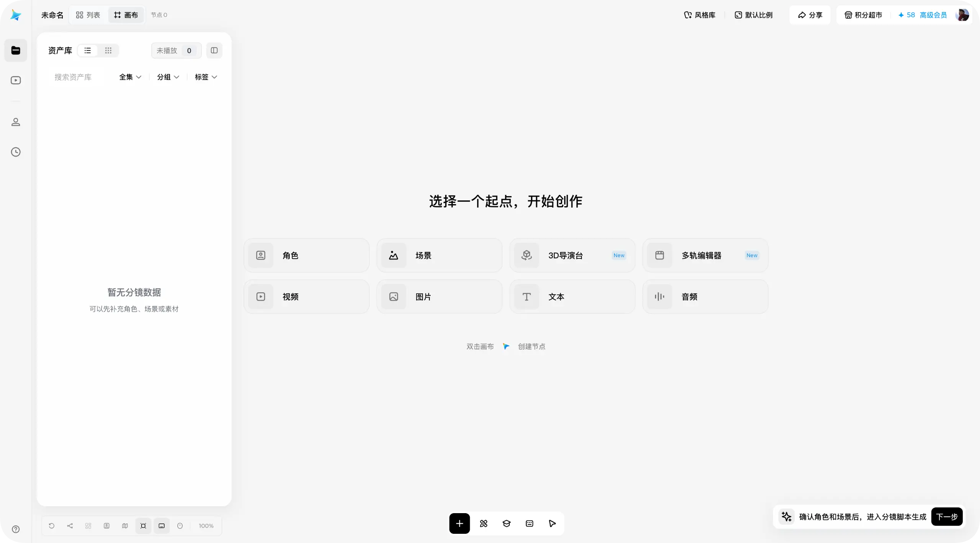Click the black plus add-node button
Image resolution: width=980 pixels, height=543 pixels.
[x=459, y=523]
